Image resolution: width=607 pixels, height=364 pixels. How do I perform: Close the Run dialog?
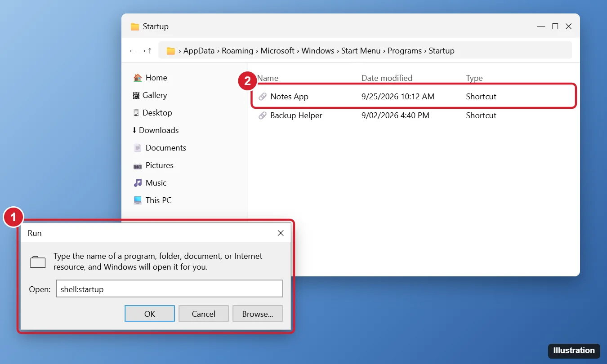[281, 233]
